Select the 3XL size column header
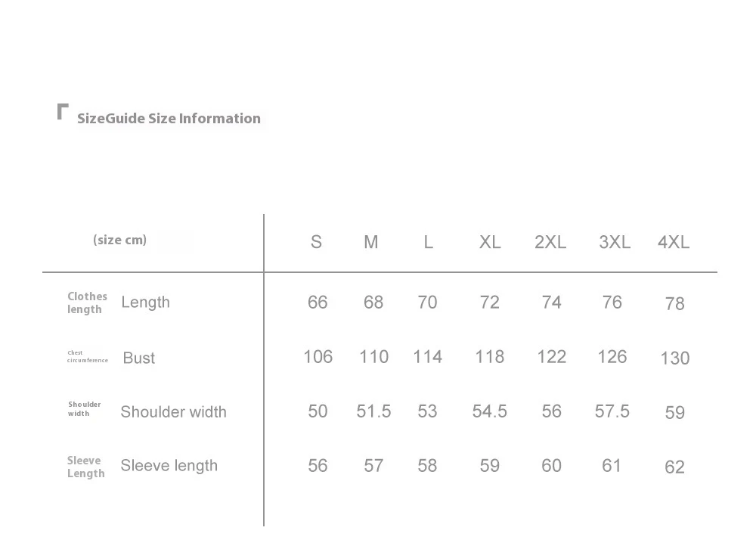The height and width of the screenshot is (543, 756). pos(615,242)
